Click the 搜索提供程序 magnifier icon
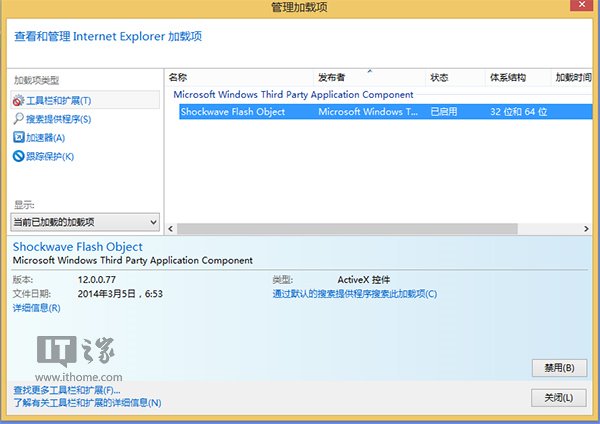Screen dimensions: 600x424 coord(18,119)
